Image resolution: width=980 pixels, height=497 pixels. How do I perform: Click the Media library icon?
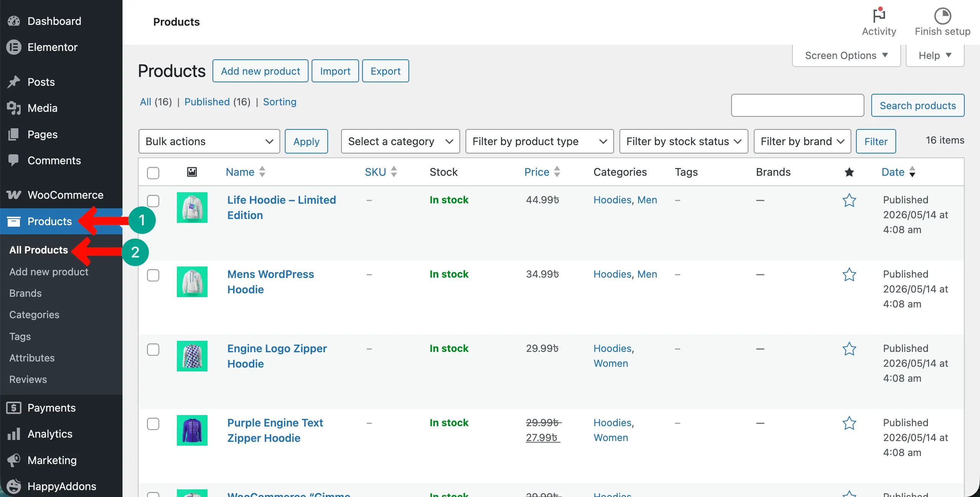(14, 108)
